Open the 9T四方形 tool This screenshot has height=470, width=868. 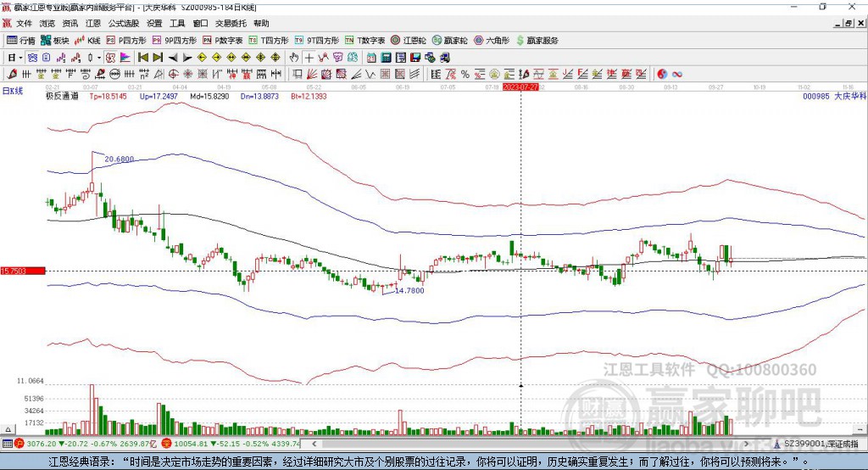pos(317,41)
